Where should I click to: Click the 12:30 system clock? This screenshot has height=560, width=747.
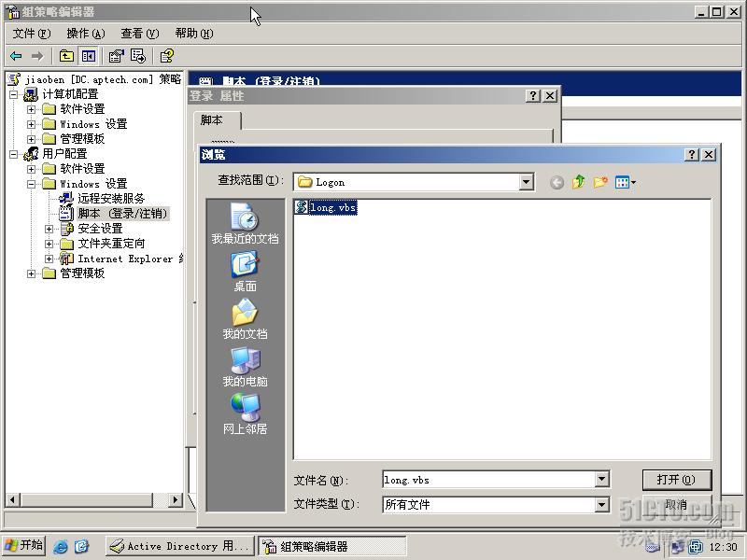pyautogui.click(x=723, y=547)
